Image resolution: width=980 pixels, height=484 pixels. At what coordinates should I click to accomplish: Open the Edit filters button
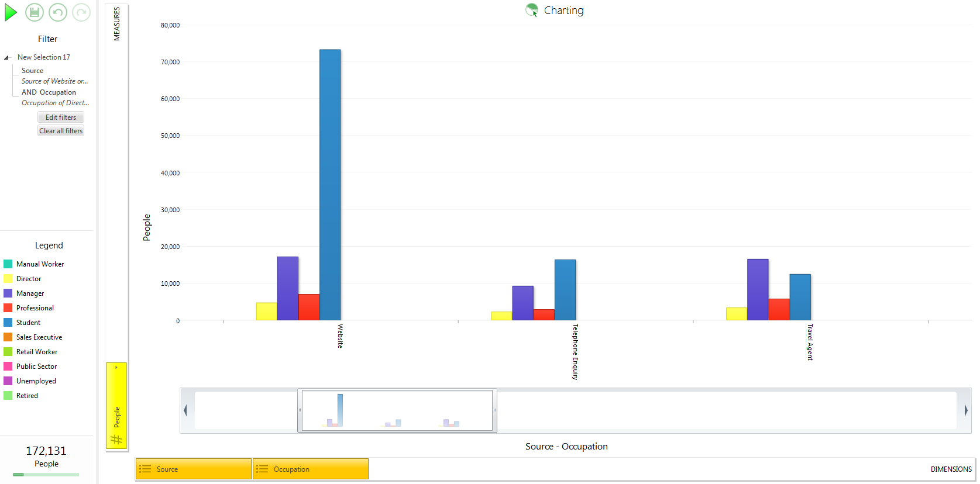coord(61,117)
